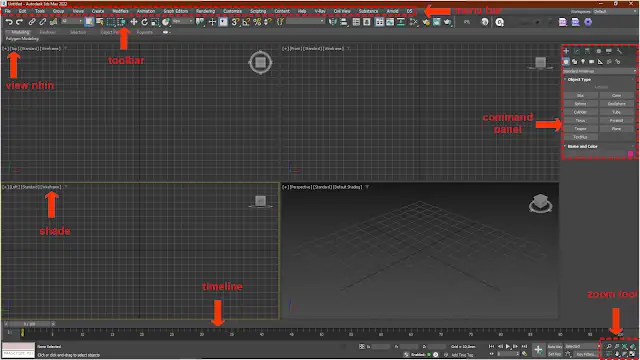The height and width of the screenshot is (360, 640).
Task: Open the Workspaces Default dropdown
Action: click(x=615, y=11)
